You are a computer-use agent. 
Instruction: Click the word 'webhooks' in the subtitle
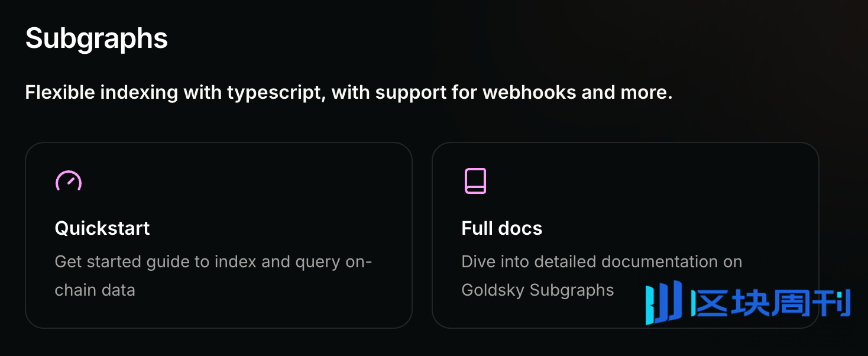pyautogui.click(x=519, y=93)
